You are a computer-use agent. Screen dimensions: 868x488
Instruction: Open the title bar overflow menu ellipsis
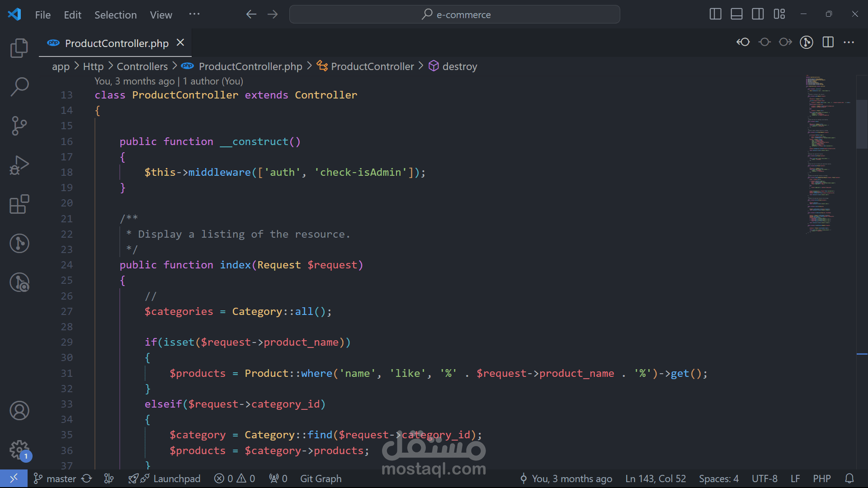coord(194,14)
